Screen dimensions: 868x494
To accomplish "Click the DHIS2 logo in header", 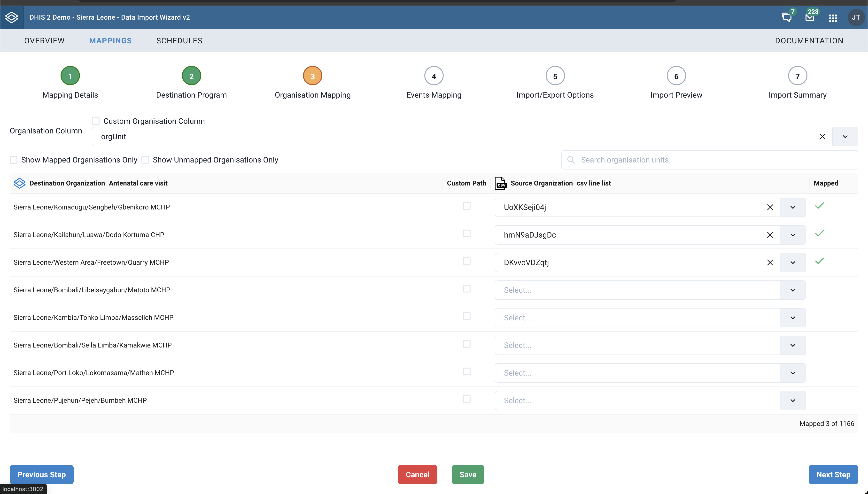I will pyautogui.click(x=12, y=17).
